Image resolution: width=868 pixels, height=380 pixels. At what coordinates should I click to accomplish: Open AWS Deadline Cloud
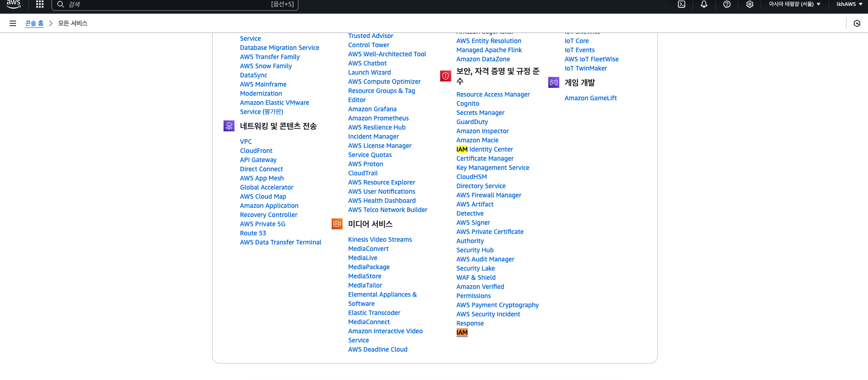click(378, 349)
